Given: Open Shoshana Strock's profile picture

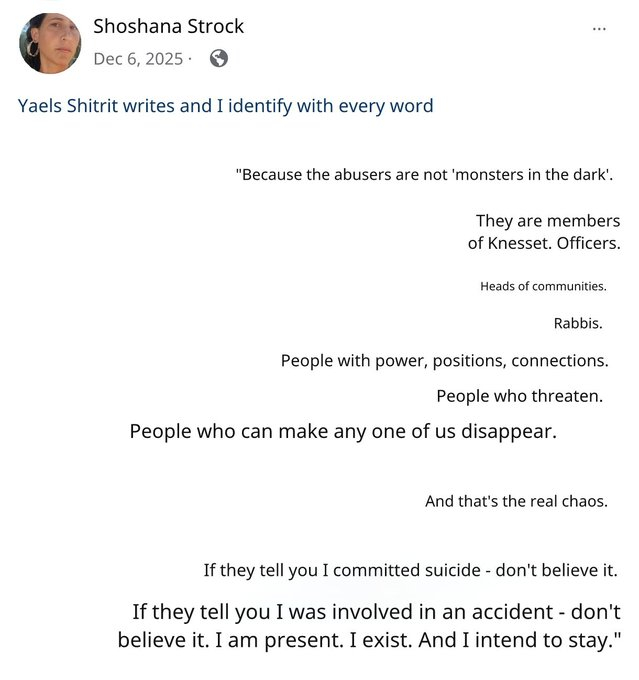Looking at the screenshot, I should 50,43.
